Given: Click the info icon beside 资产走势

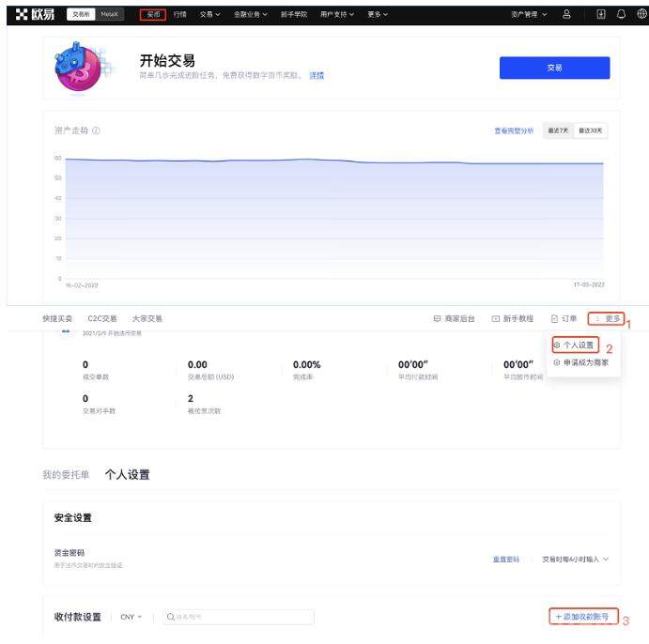Looking at the screenshot, I should click(97, 130).
